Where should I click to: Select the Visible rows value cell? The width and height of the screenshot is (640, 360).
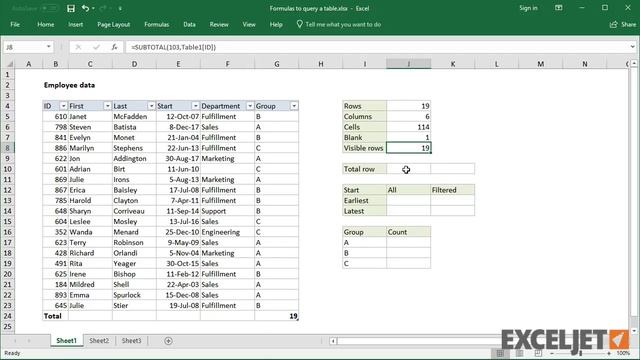409,148
